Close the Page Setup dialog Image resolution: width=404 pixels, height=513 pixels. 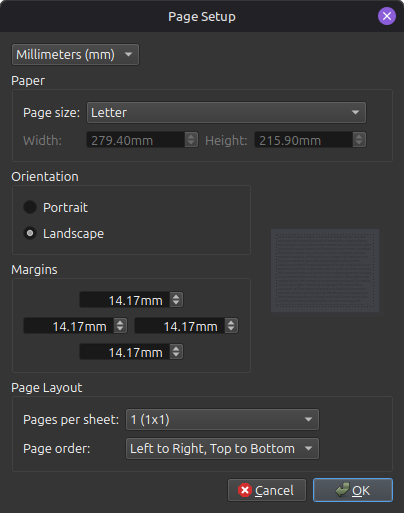coord(387,16)
